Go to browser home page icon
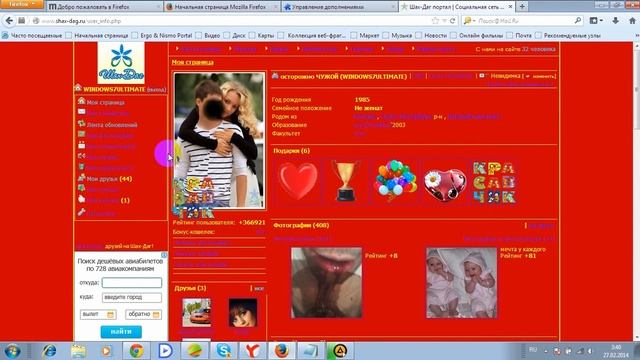 click(x=632, y=20)
